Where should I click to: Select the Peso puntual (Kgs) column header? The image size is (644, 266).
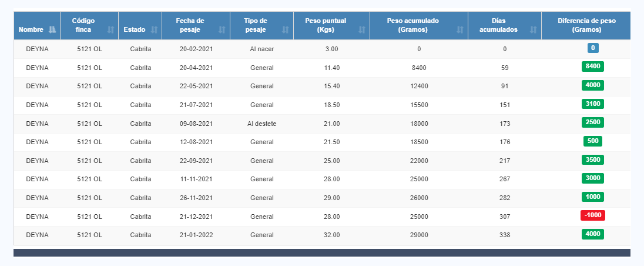tap(331, 25)
